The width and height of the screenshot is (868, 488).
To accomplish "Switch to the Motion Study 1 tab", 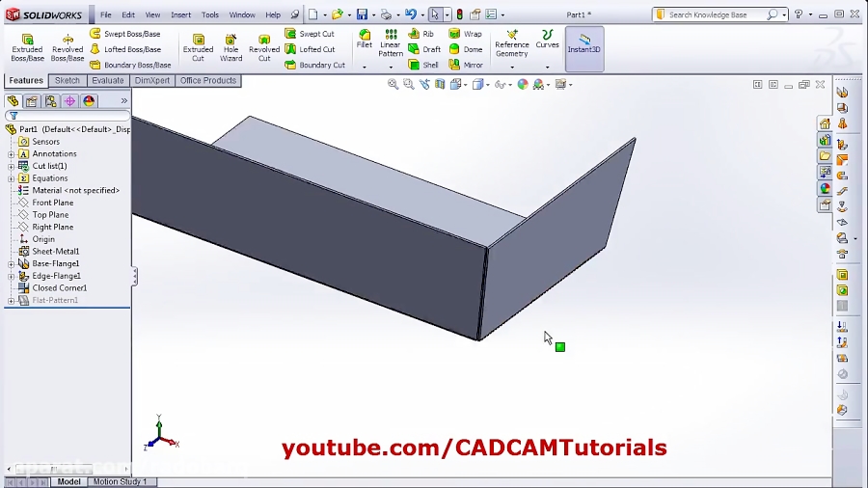I will (121, 481).
